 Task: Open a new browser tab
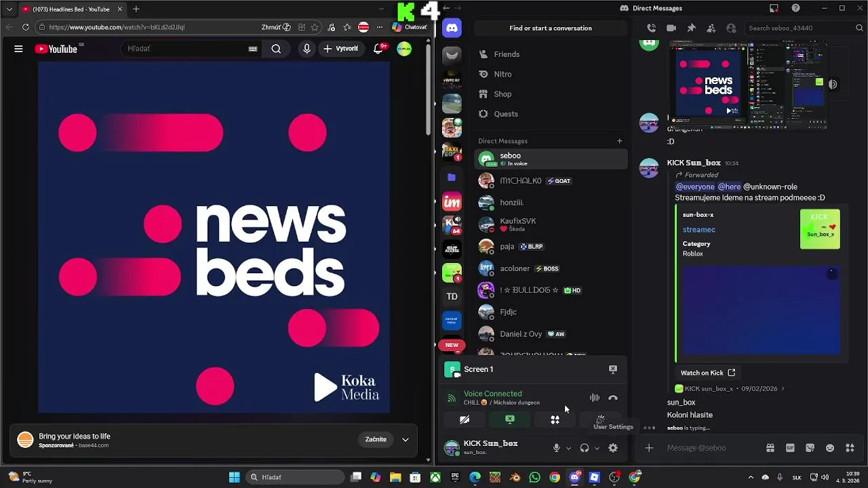[x=136, y=9]
